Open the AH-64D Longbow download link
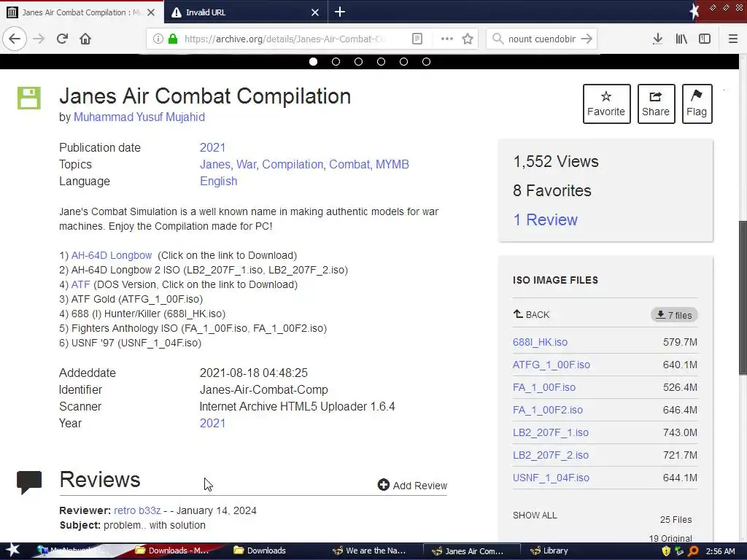The image size is (747, 560). (112, 256)
